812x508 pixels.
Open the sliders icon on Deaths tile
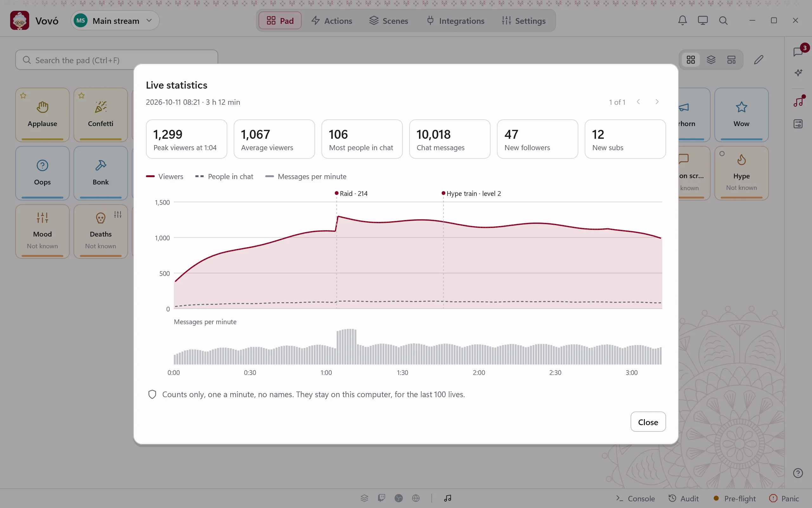(x=118, y=214)
